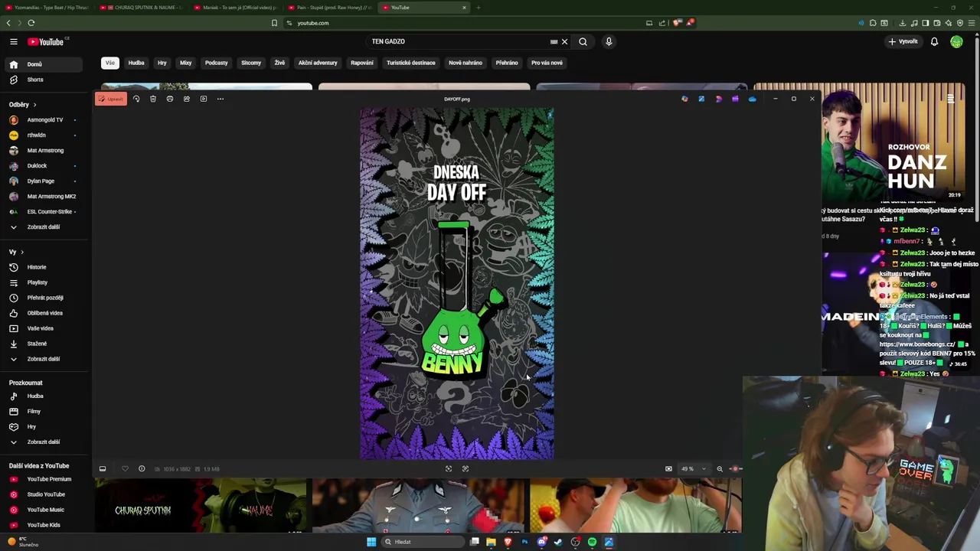Viewport: 980px width, 551px height.
Task: Open the Asmongold TV subscription
Action: point(42,120)
